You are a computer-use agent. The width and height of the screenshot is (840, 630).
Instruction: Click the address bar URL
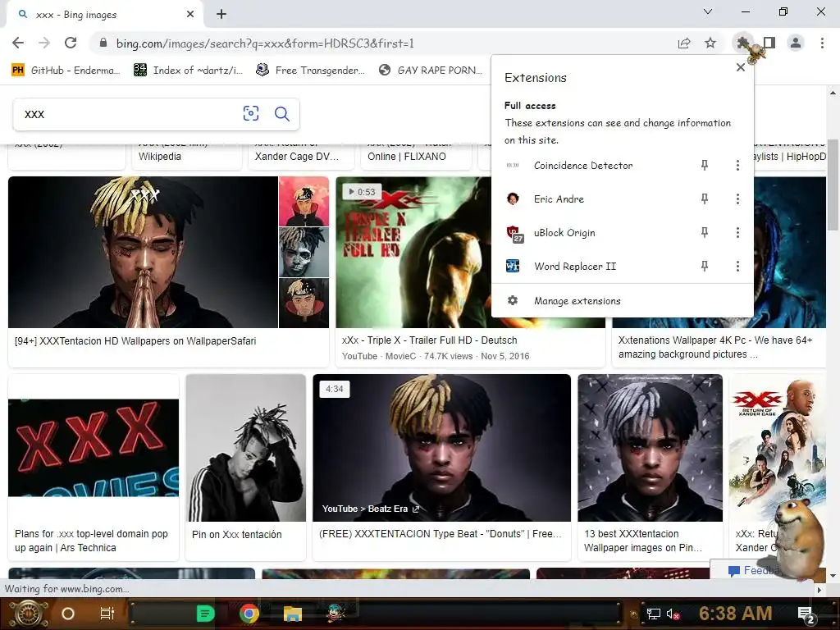click(x=265, y=43)
